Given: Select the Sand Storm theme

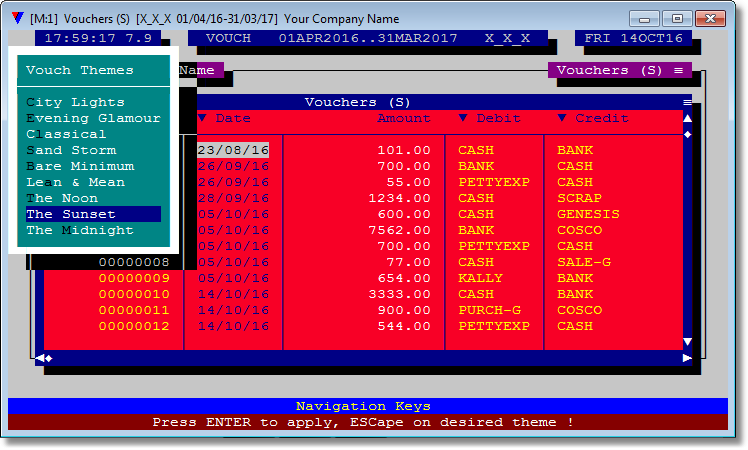Looking at the screenshot, I should click(x=71, y=150).
